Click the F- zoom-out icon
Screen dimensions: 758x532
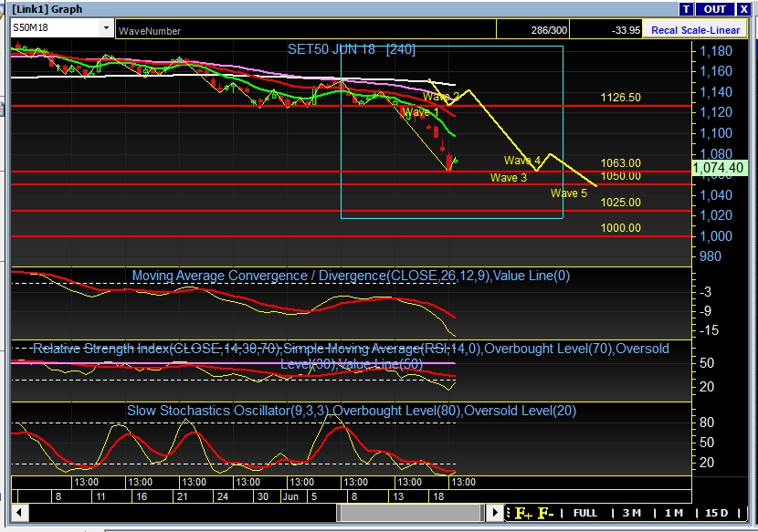546,513
